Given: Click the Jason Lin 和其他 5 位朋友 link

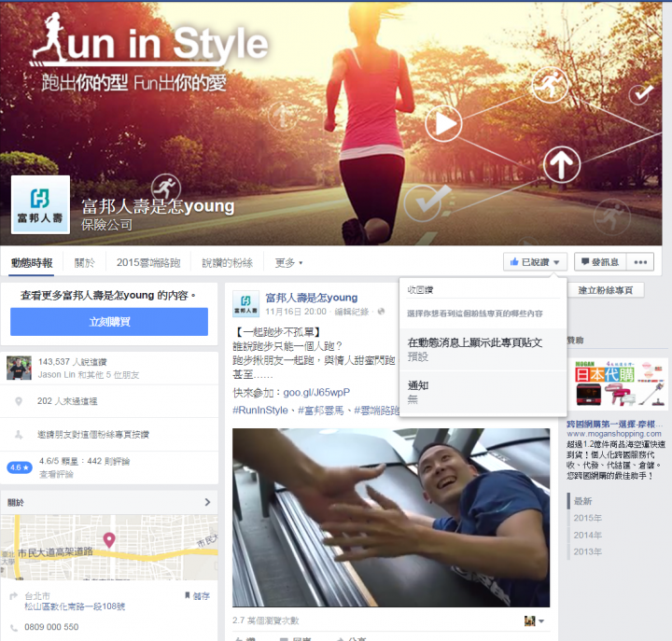Looking at the screenshot, I should 89,374.
